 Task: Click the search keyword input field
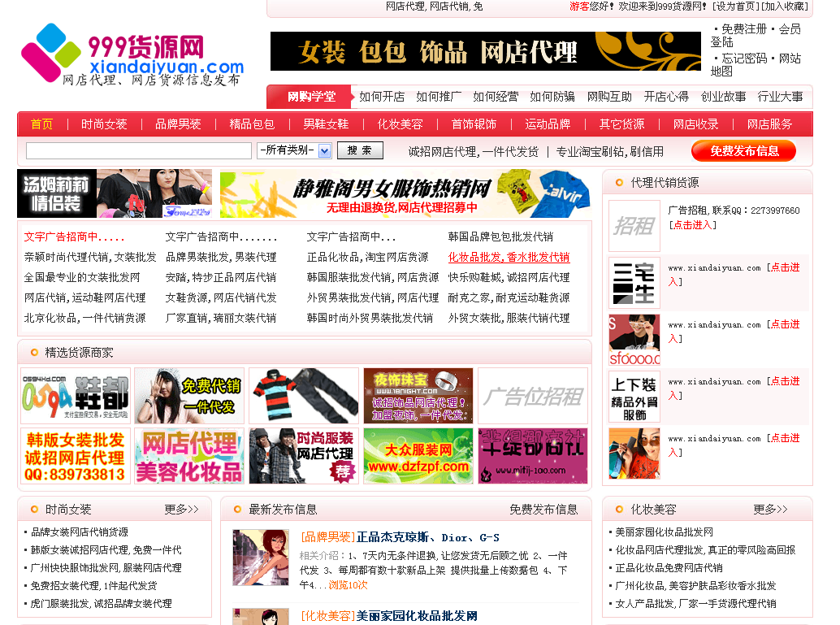point(139,150)
